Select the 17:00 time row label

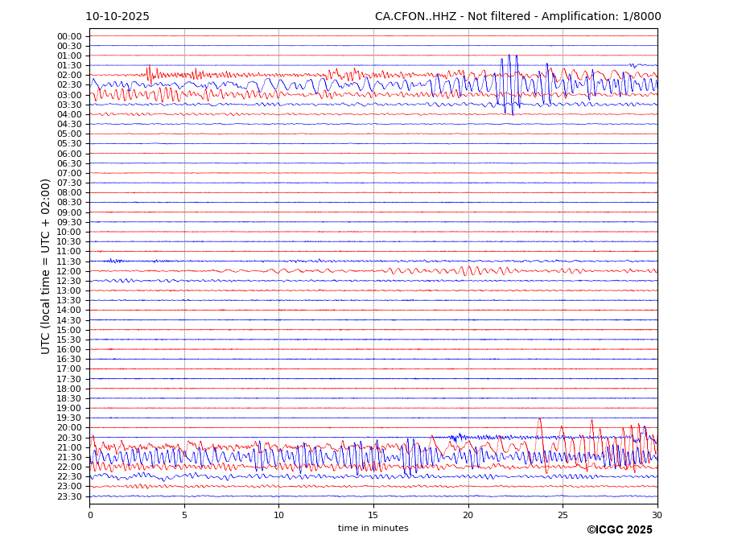69,369
